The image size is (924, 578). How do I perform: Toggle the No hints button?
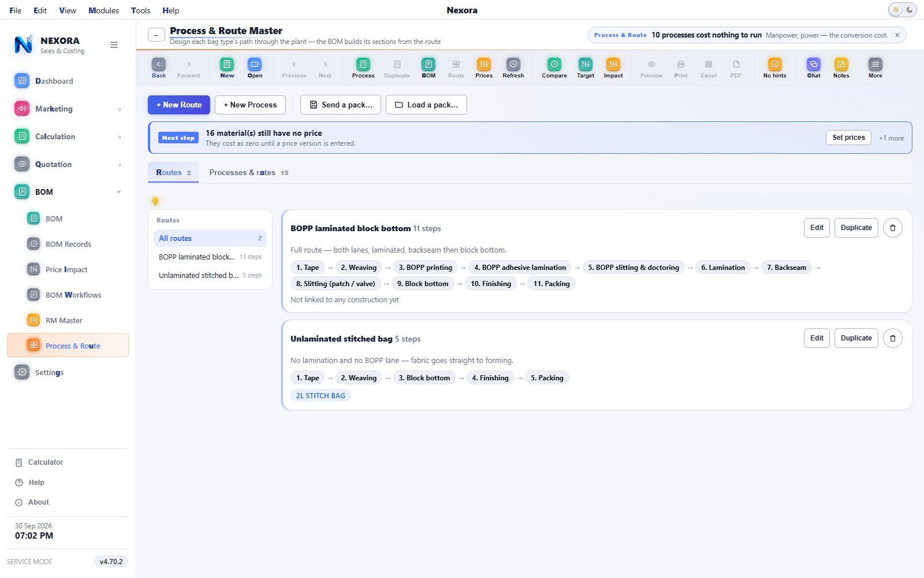(775, 68)
